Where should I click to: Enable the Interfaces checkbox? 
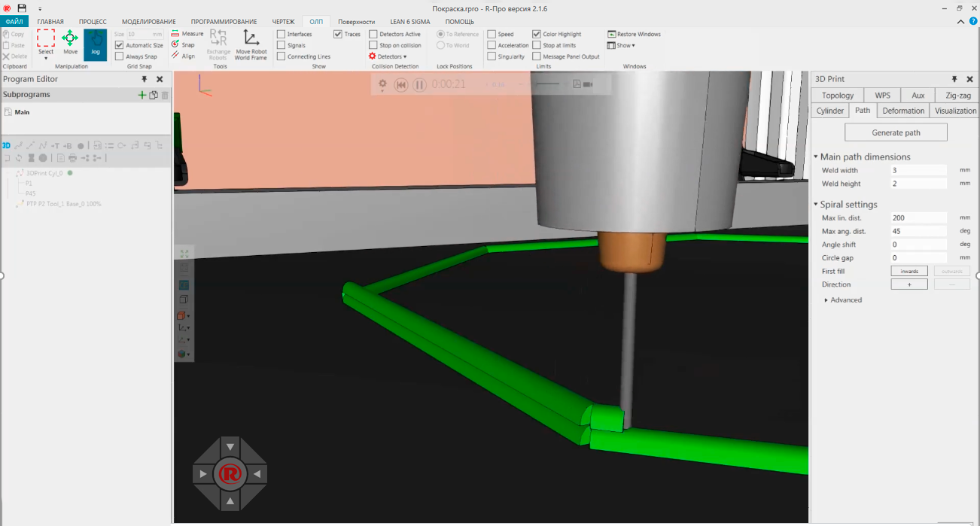click(x=282, y=33)
